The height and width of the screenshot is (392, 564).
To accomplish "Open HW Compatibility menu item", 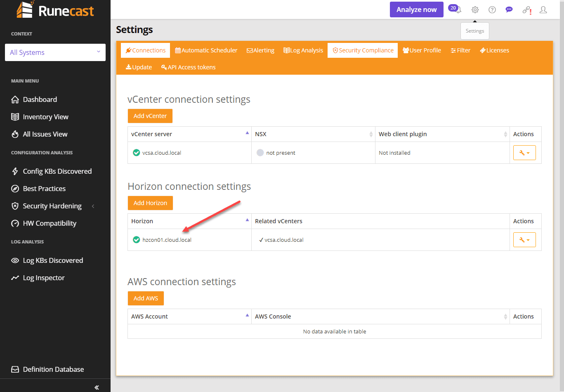I will coord(50,223).
